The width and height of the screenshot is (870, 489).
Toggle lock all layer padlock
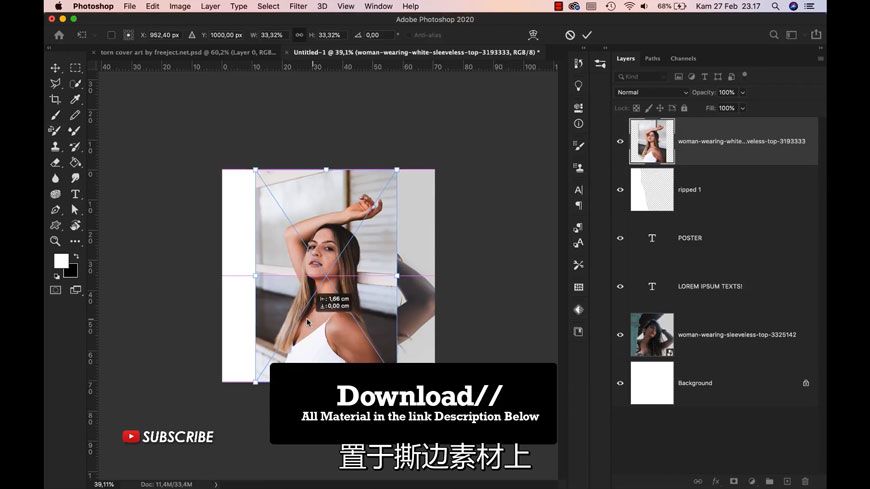[684, 108]
